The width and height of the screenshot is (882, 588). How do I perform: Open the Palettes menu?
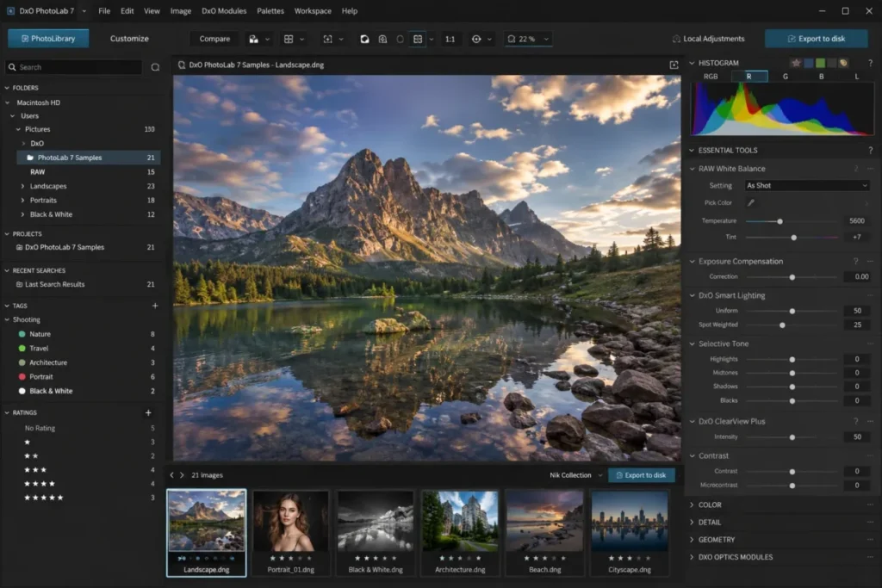tap(270, 10)
